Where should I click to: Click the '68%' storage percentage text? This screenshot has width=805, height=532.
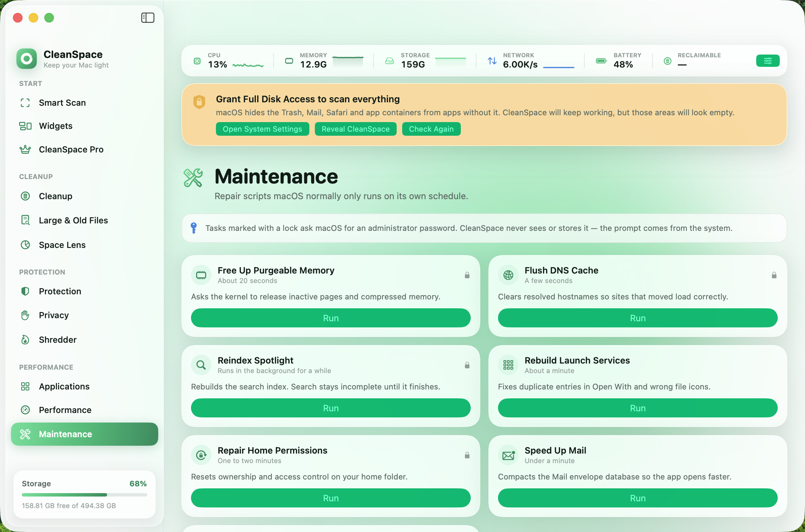(138, 484)
